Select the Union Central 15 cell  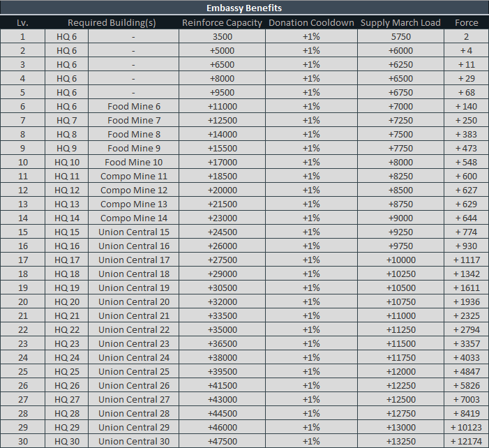tap(133, 232)
